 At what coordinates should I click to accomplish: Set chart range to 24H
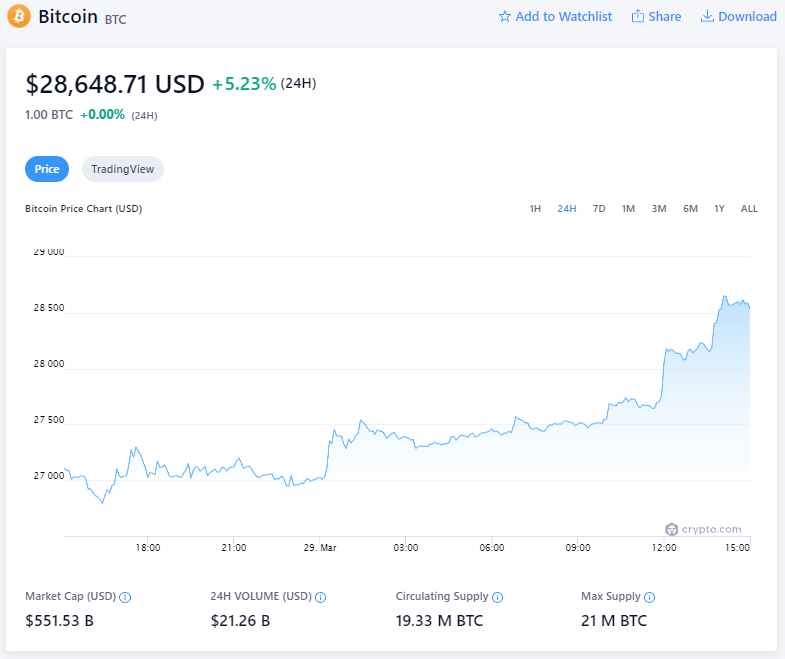pyautogui.click(x=567, y=209)
